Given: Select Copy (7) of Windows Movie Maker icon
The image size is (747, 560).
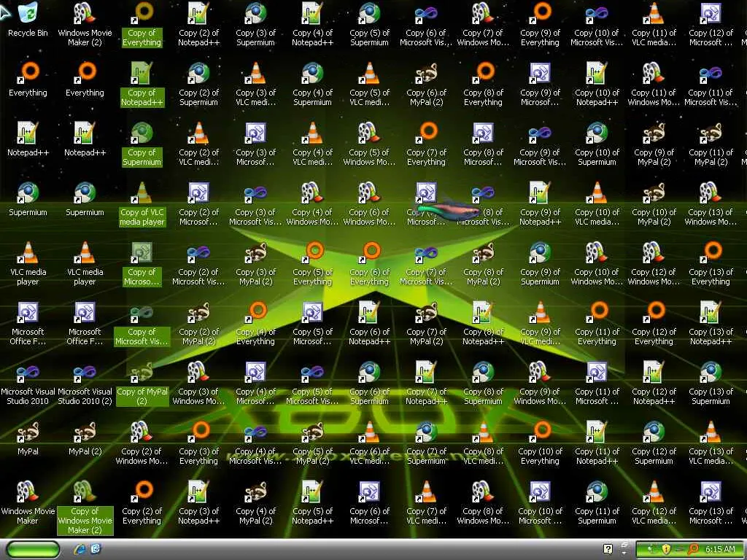Looking at the screenshot, I should coord(483,25).
